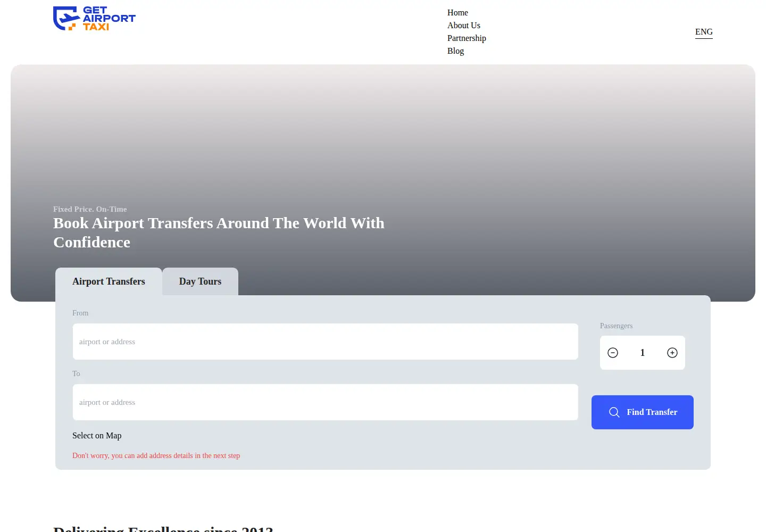This screenshot has width=766, height=532.
Task: Choose Select on Map option
Action: tap(97, 436)
